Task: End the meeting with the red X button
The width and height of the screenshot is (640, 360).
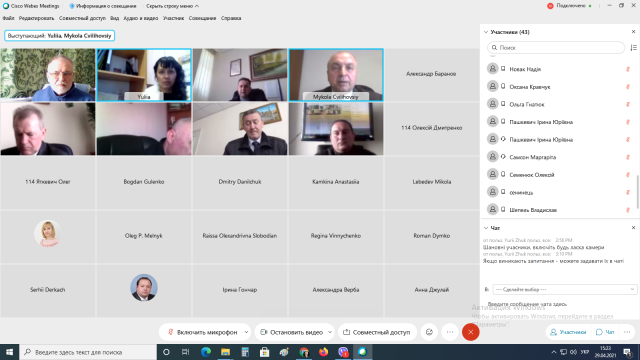Action: click(471, 332)
